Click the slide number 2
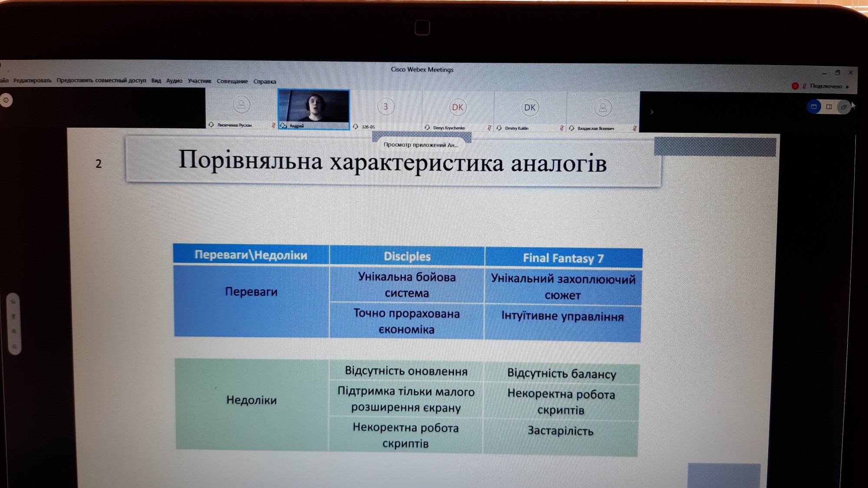Viewport: 868px width, 488px height. tap(99, 164)
